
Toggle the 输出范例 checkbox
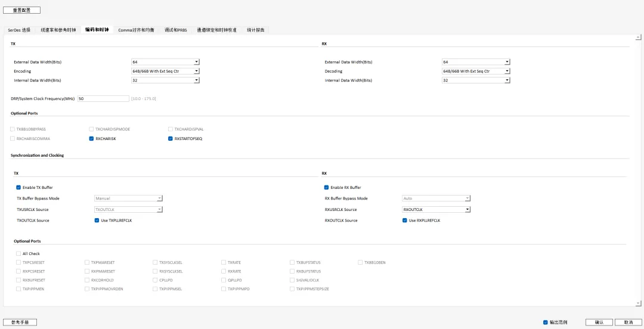coord(546,322)
